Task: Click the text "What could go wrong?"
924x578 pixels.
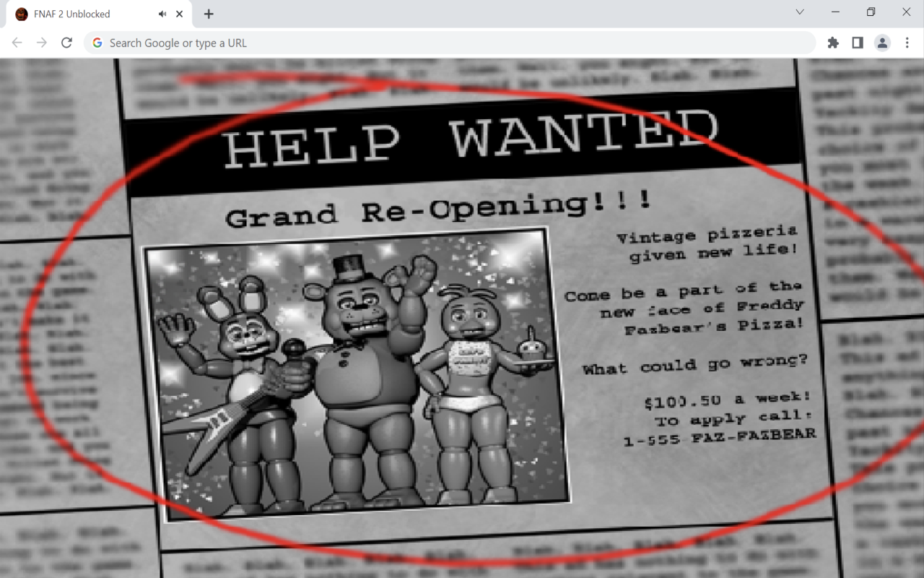Action: click(x=695, y=364)
